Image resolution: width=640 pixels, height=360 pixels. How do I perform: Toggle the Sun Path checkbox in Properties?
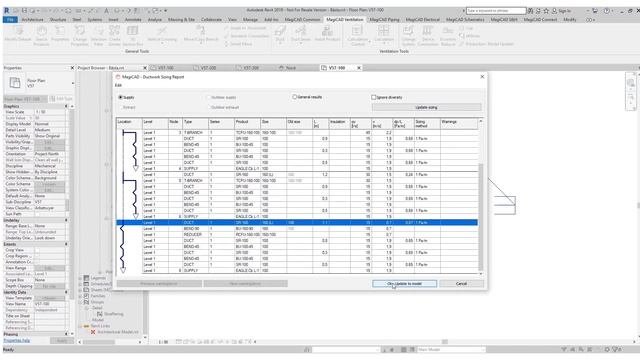coord(37,214)
